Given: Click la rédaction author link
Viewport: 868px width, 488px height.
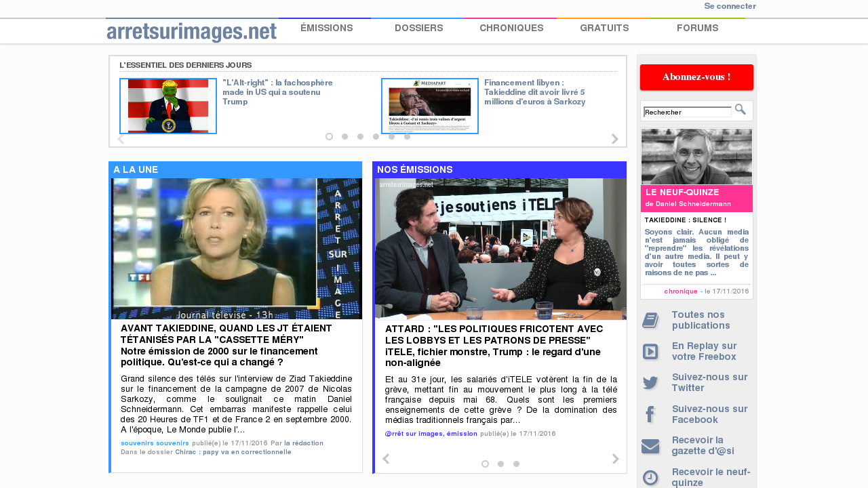Looking at the screenshot, I should pyautogui.click(x=304, y=443).
